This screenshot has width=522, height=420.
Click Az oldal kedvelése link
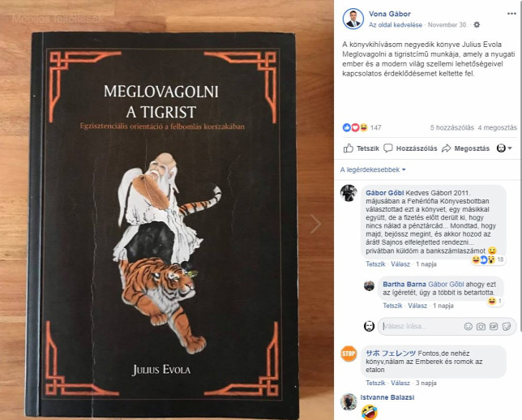click(x=396, y=25)
